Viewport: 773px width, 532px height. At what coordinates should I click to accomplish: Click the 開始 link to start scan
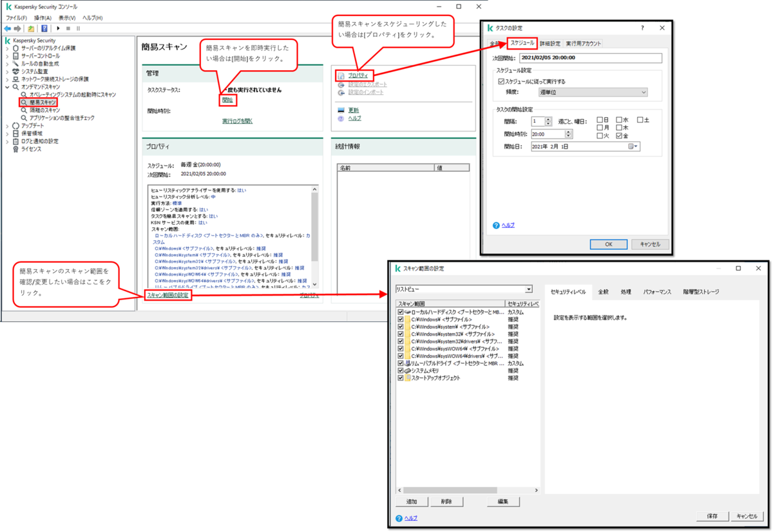pos(227,100)
